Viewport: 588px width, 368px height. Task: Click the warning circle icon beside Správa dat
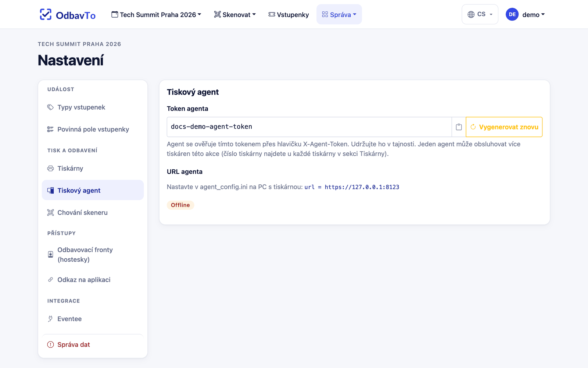pos(50,345)
